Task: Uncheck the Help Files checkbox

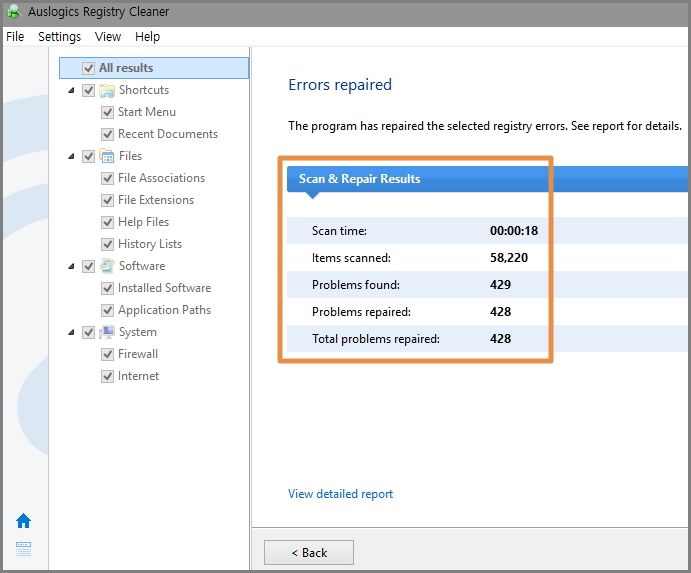Action: click(x=107, y=222)
